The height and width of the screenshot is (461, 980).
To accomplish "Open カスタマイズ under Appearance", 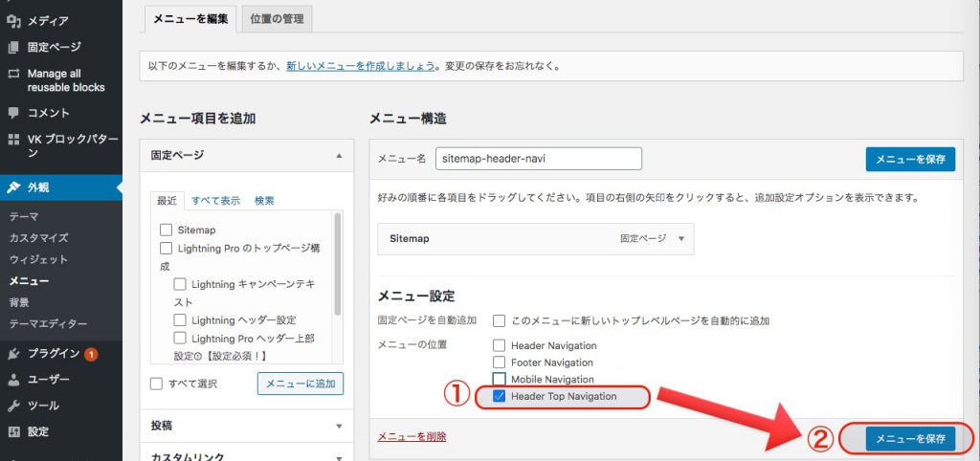I will pos(38,238).
